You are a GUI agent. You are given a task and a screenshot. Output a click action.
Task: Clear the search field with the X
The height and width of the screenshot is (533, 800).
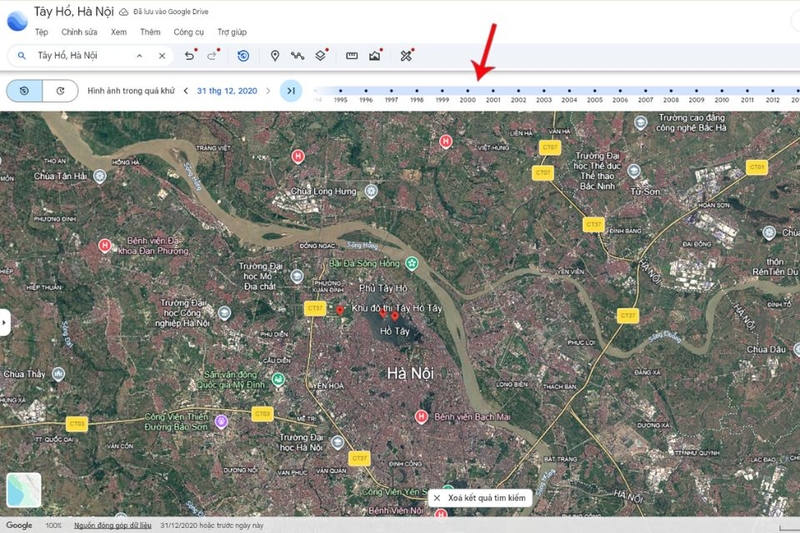pos(162,56)
